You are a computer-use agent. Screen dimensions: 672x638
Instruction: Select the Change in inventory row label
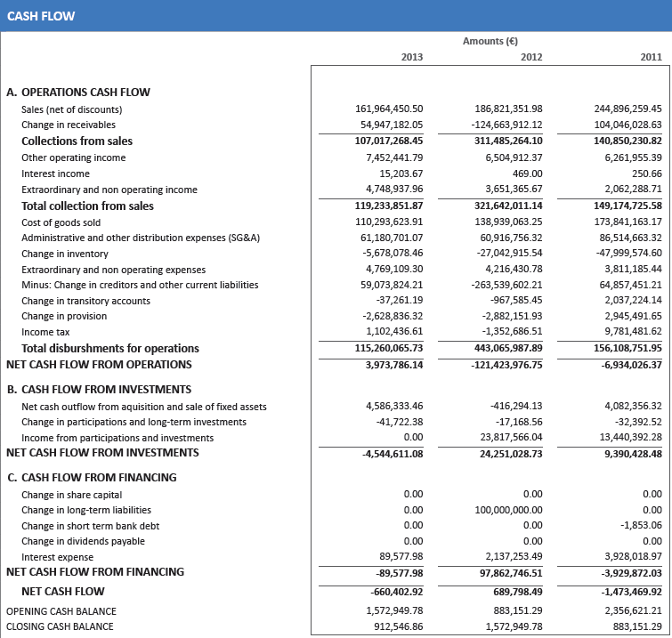65,254
